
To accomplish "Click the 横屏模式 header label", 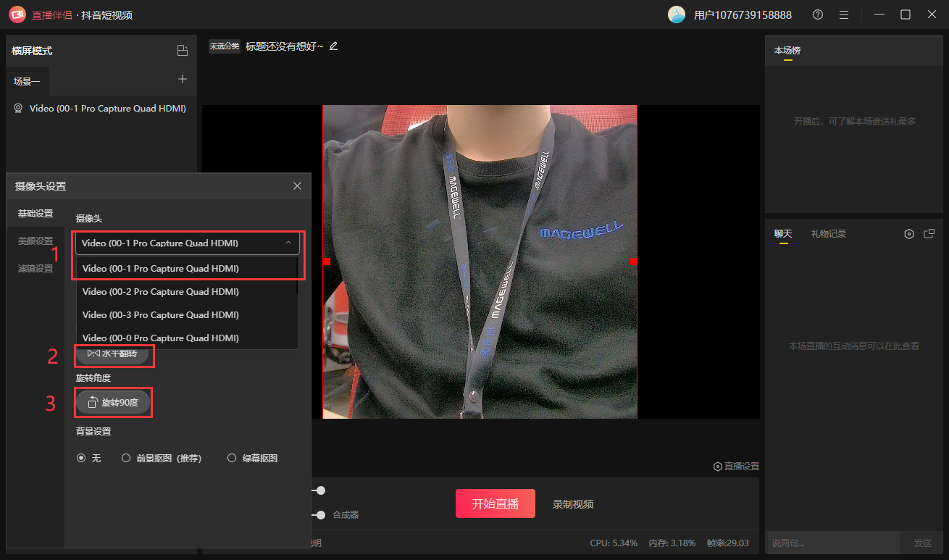I will [32, 51].
